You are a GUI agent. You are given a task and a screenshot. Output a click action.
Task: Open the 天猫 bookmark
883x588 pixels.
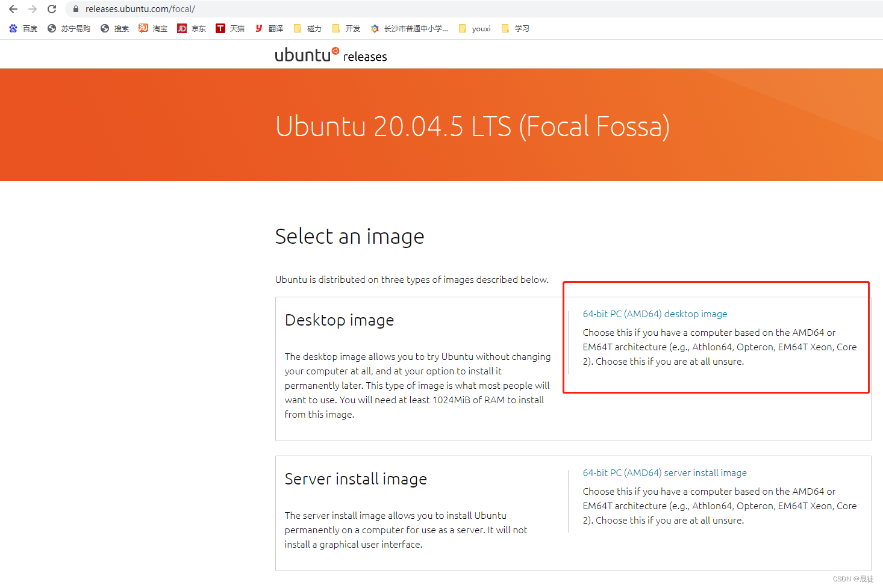(230, 28)
